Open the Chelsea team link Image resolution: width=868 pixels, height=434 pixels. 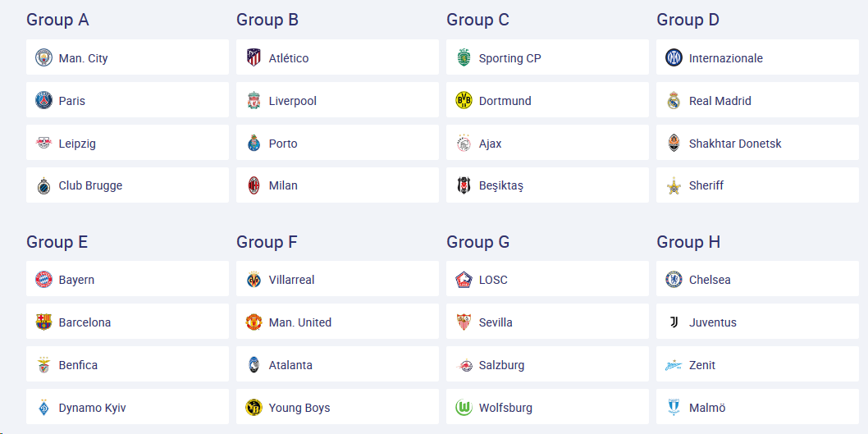point(757,279)
